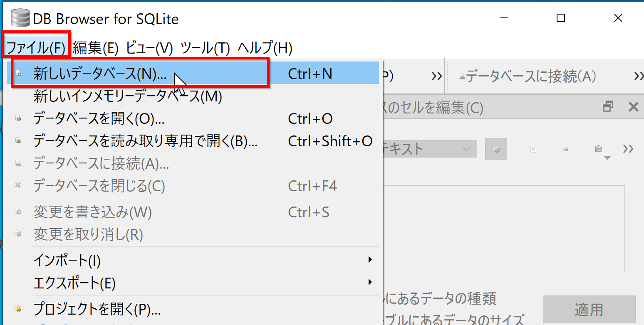Expand the toolbar overflow chevron left of データベースに接続(A)

437,76
